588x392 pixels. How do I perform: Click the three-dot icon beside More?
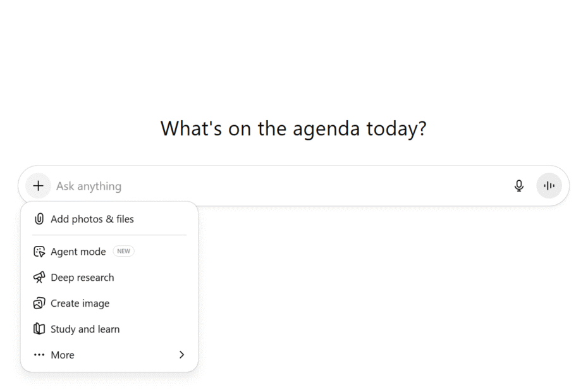point(39,355)
